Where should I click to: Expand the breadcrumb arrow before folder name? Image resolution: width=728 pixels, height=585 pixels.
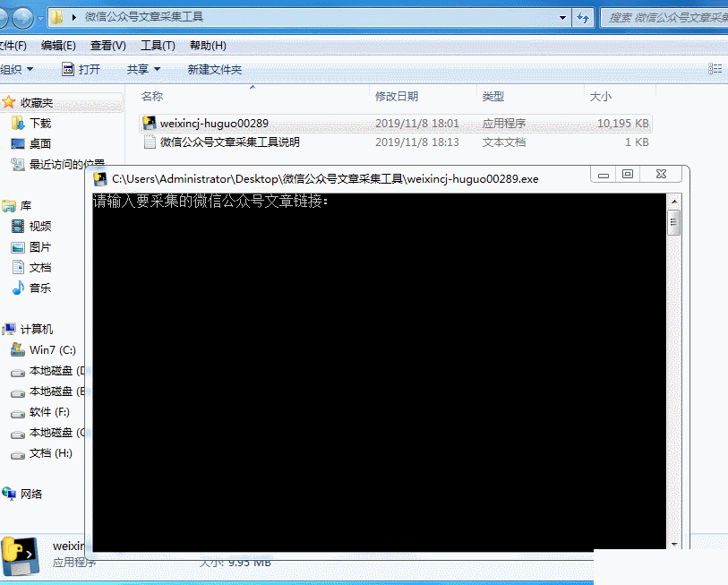(x=74, y=18)
